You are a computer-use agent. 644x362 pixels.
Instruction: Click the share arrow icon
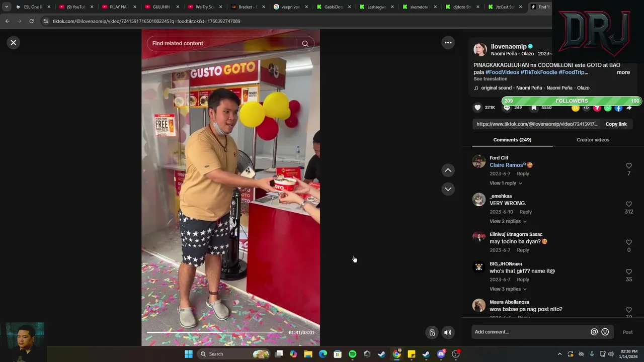629,108
